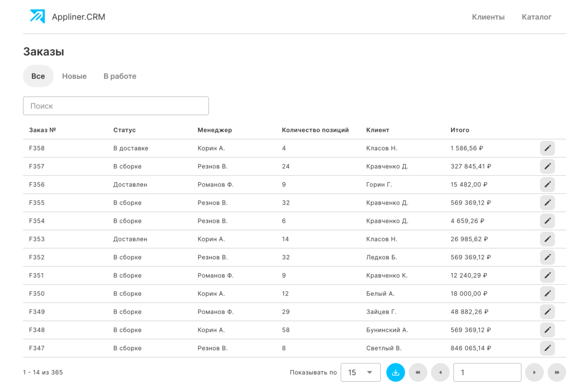The height and width of the screenshot is (392, 588).
Task: Click client Зайцев Г. cell
Action: coord(381,312)
